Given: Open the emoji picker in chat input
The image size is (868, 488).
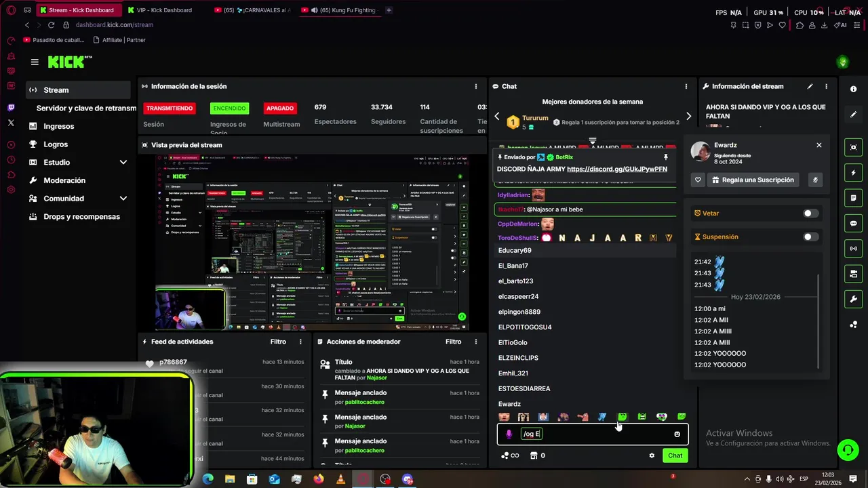Looking at the screenshot, I should [x=677, y=434].
